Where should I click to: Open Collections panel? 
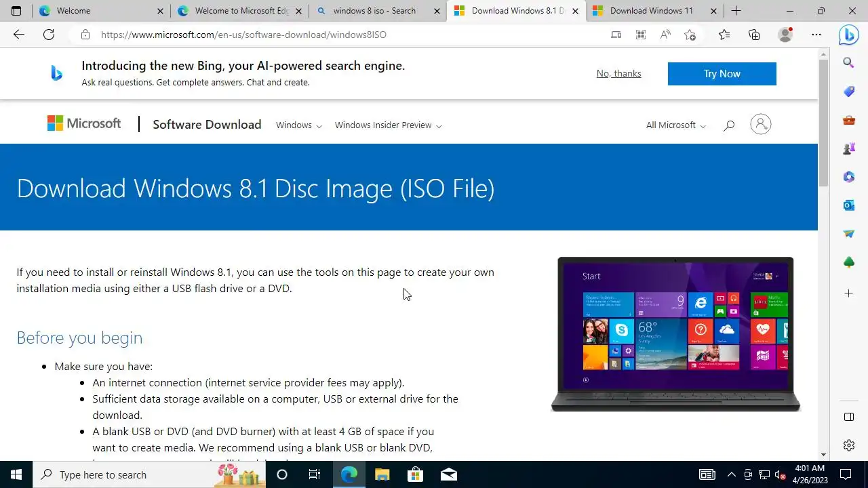pos(754,35)
